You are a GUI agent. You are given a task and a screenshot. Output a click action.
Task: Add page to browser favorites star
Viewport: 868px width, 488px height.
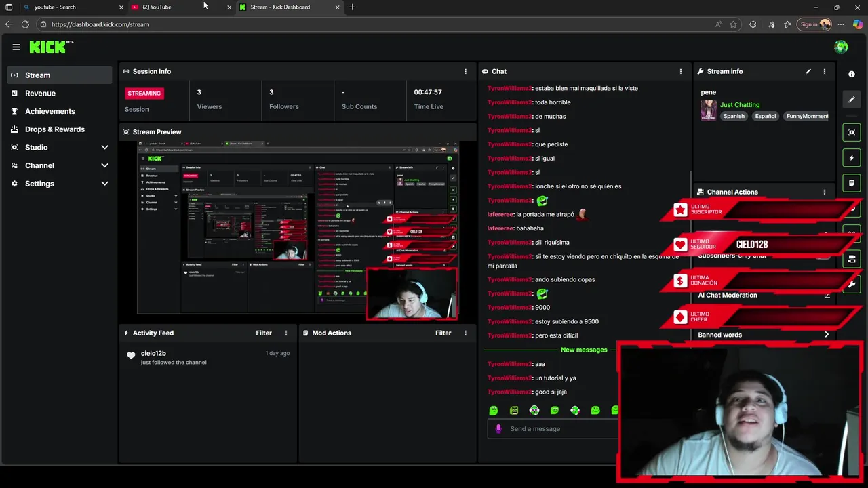point(733,24)
